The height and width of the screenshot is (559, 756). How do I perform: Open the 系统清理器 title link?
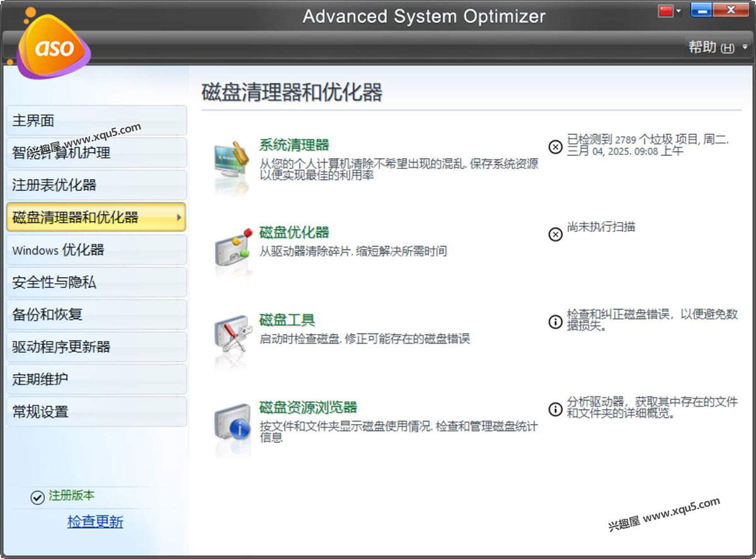294,145
